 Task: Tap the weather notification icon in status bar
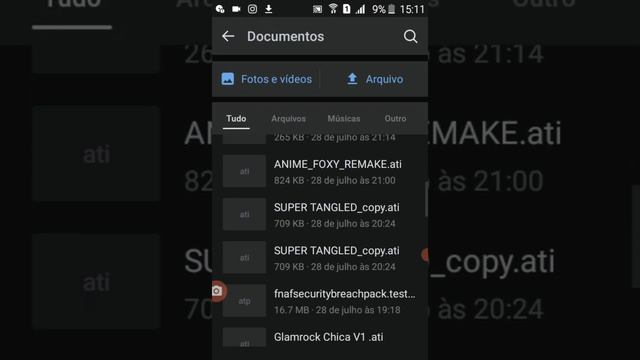[220, 9]
